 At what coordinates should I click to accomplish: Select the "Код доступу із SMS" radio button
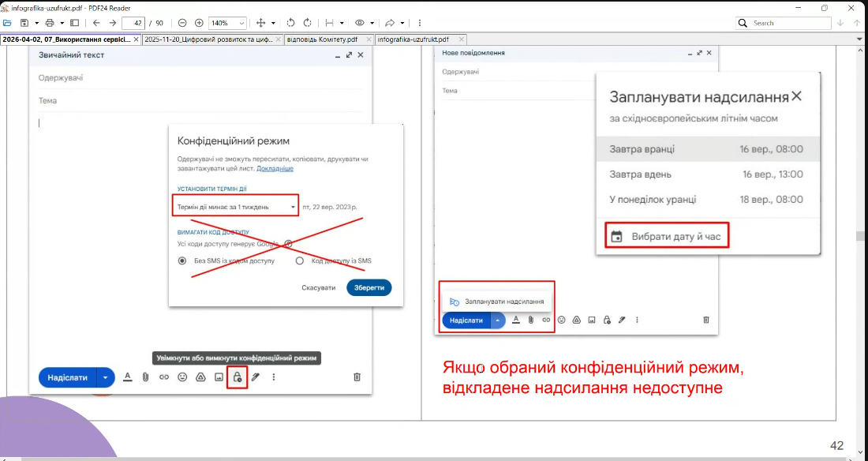pos(299,260)
